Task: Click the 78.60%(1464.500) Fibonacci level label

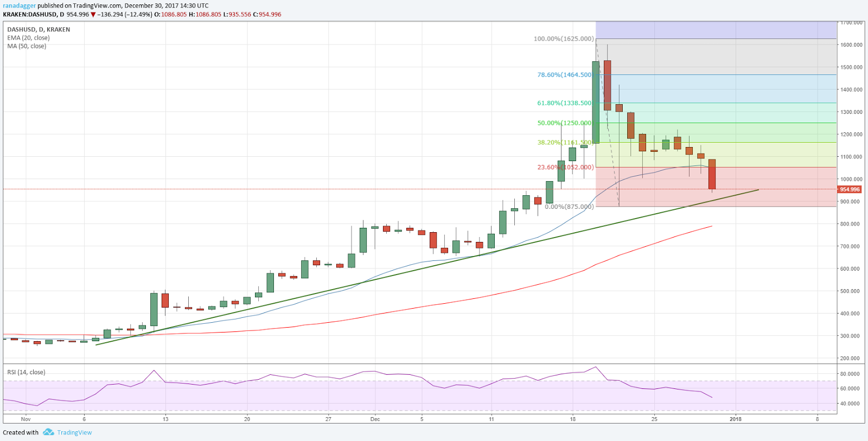Action: [565, 75]
